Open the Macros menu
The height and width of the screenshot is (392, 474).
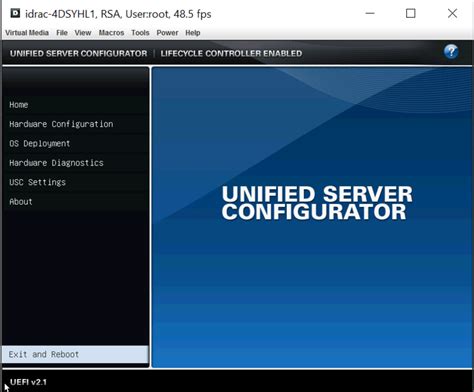click(x=111, y=33)
